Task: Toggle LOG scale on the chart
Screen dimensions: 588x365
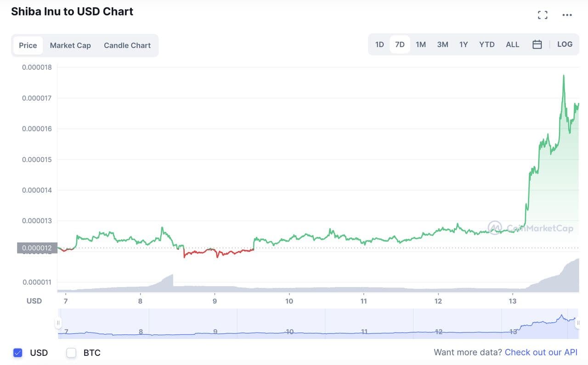Action: click(x=565, y=45)
